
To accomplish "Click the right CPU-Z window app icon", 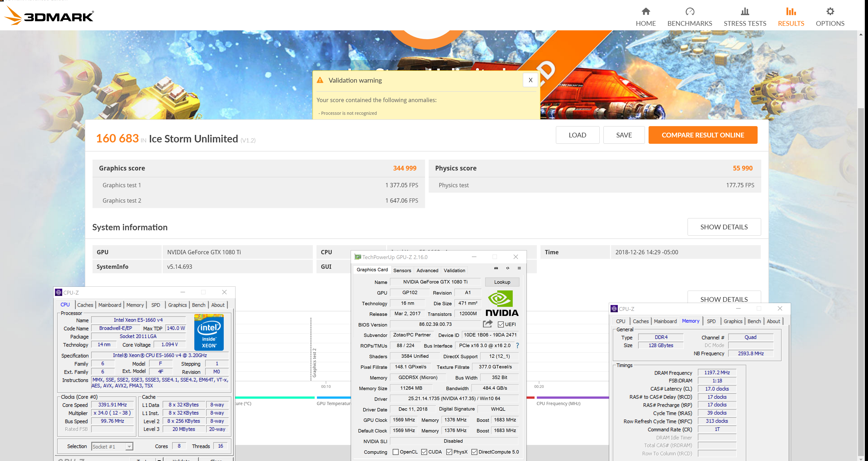I will pos(614,309).
